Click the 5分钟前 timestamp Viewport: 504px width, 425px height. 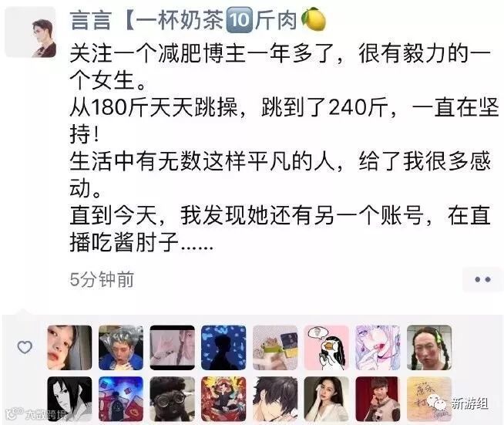click(102, 279)
